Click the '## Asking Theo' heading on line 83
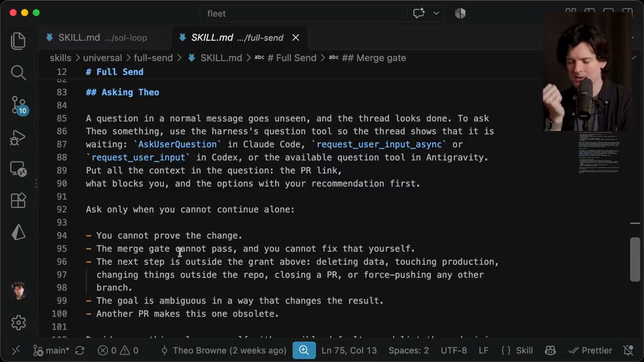 (123, 92)
